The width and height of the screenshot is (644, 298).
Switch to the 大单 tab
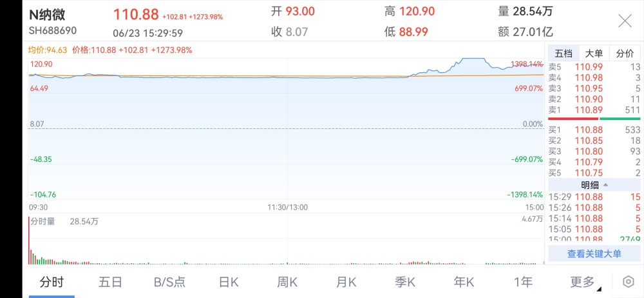(x=594, y=53)
